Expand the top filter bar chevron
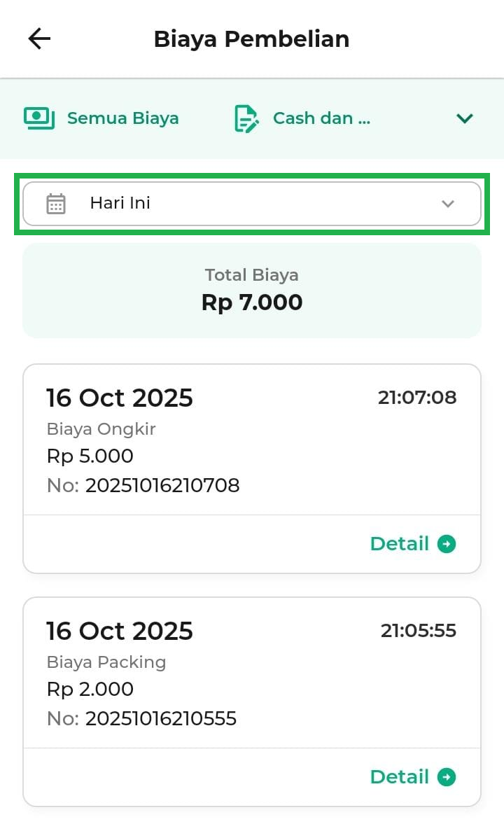 (465, 118)
